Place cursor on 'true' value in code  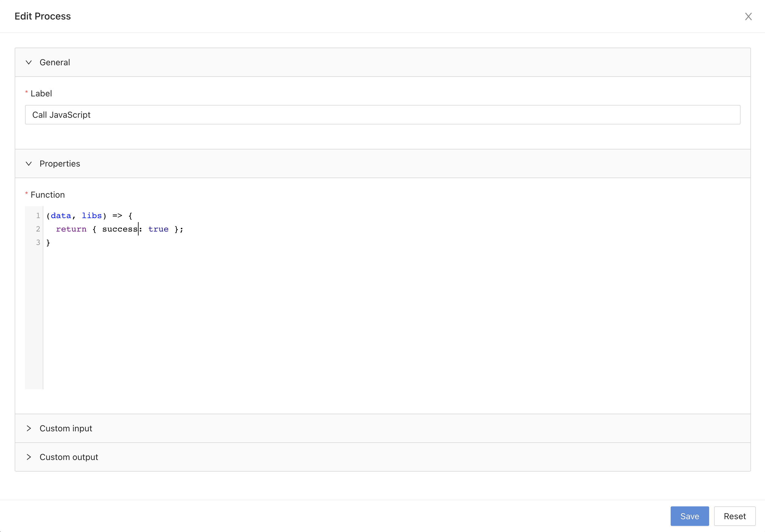[x=158, y=229]
